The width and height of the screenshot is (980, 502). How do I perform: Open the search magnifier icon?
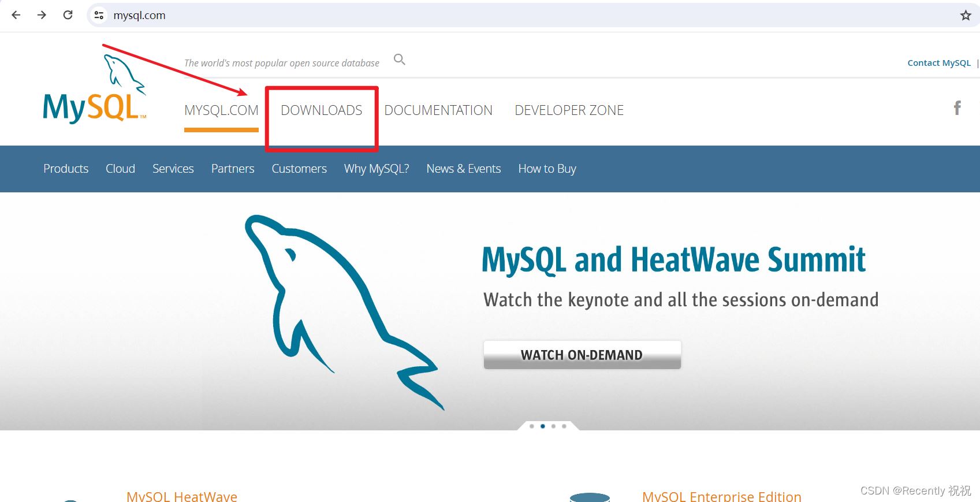(399, 60)
